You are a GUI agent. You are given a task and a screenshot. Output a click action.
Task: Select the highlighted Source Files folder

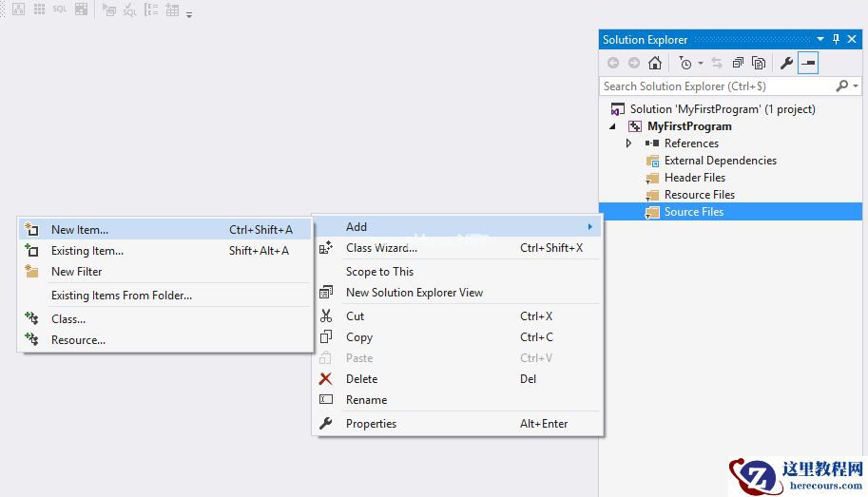click(730, 212)
